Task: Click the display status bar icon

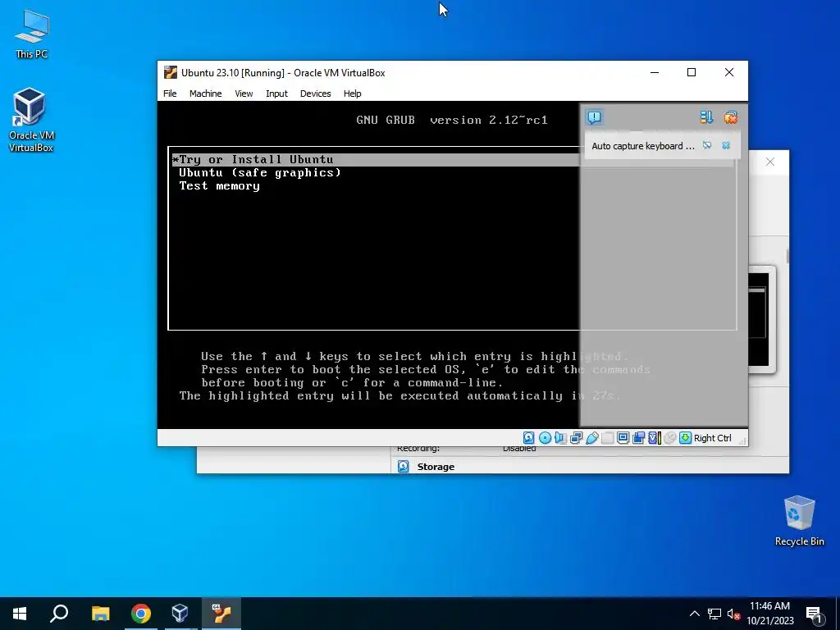Action: 623,438
